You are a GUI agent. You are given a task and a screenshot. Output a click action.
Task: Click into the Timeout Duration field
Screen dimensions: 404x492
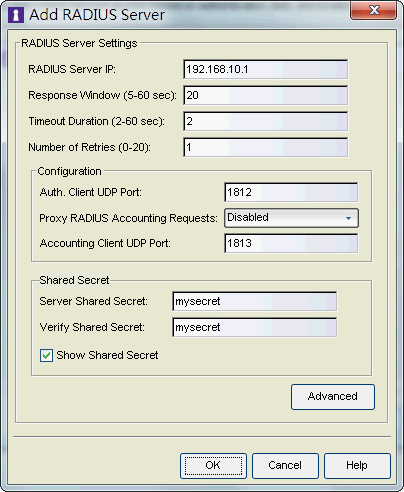pos(265,121)
